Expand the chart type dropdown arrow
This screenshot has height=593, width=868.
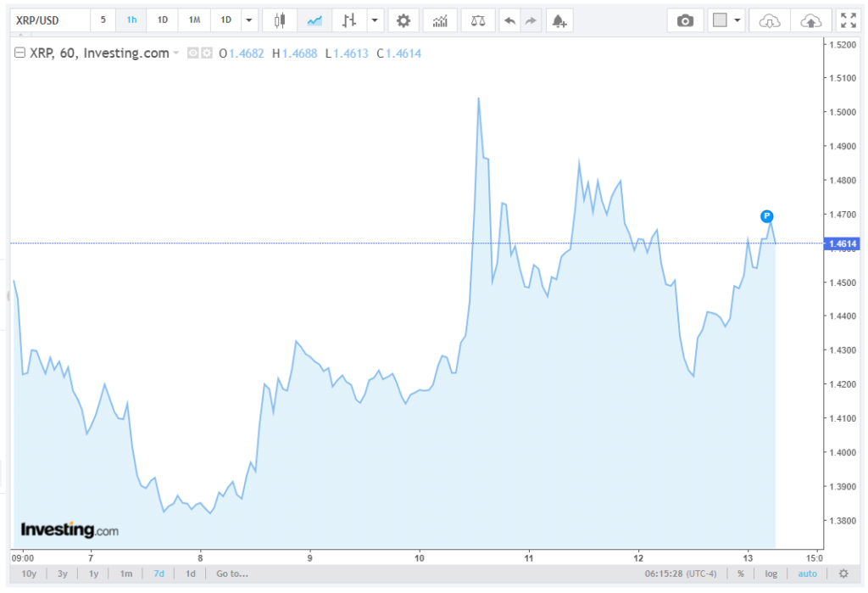click(375, 20)
